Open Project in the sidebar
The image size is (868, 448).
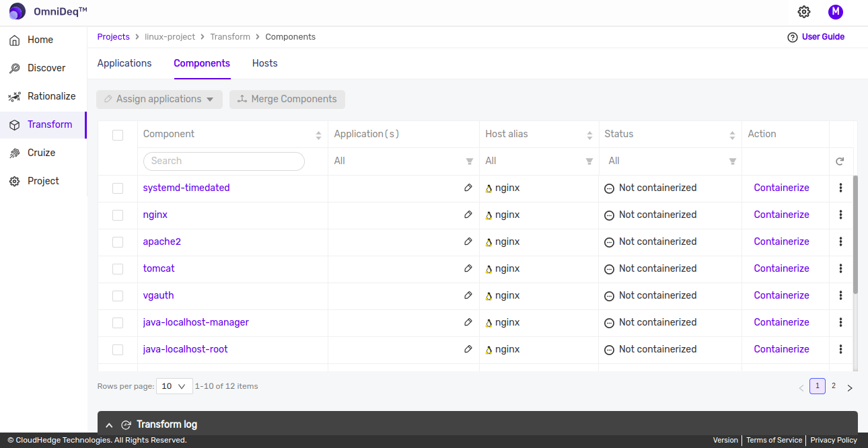(x=43, y=181)
